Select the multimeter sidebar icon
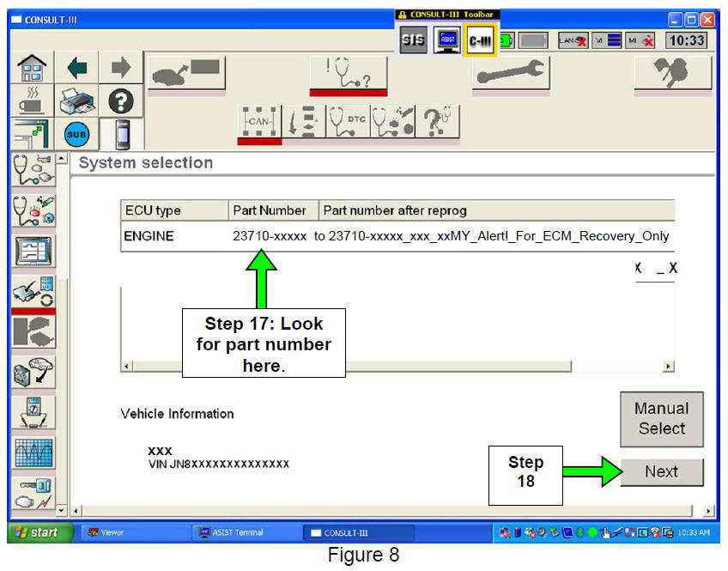728x571 pixels. pos(33,410)
